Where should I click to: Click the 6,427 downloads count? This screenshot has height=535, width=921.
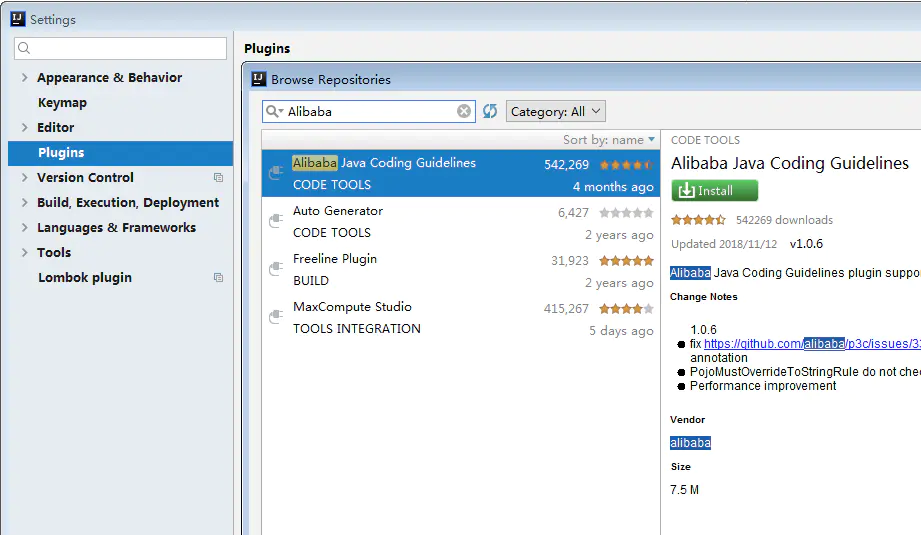(x=573, y=213)
